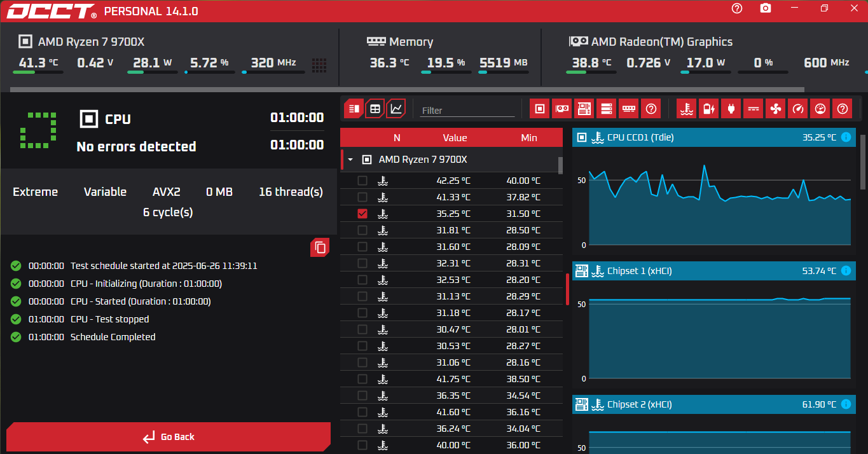Open the CPU core grid next to 320 MHz
Viewport: 868px width, 454px height.
(319, 64)
